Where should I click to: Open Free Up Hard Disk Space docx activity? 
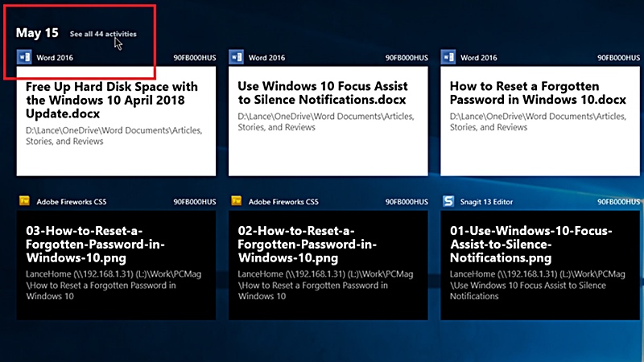116,121
